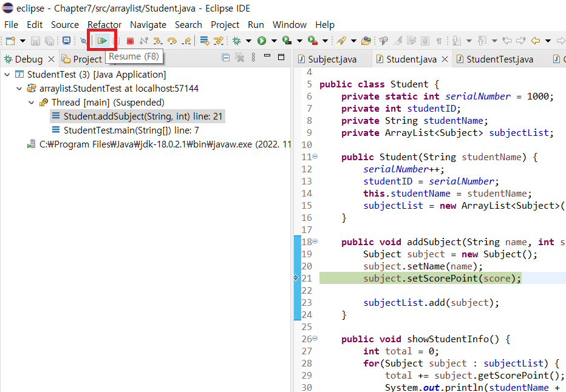Screen dimensions: 566x392
Task: Open the Back history dropdown arrow
Action: 548,41
